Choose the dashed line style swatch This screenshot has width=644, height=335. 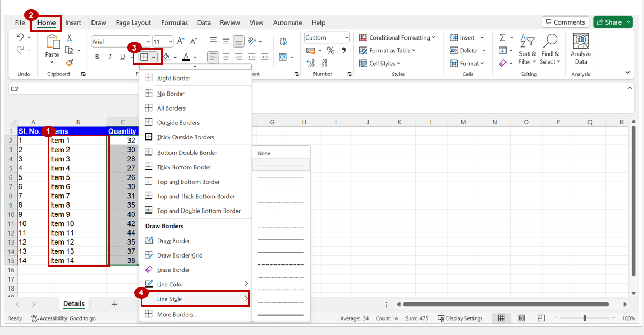point(281,264)
